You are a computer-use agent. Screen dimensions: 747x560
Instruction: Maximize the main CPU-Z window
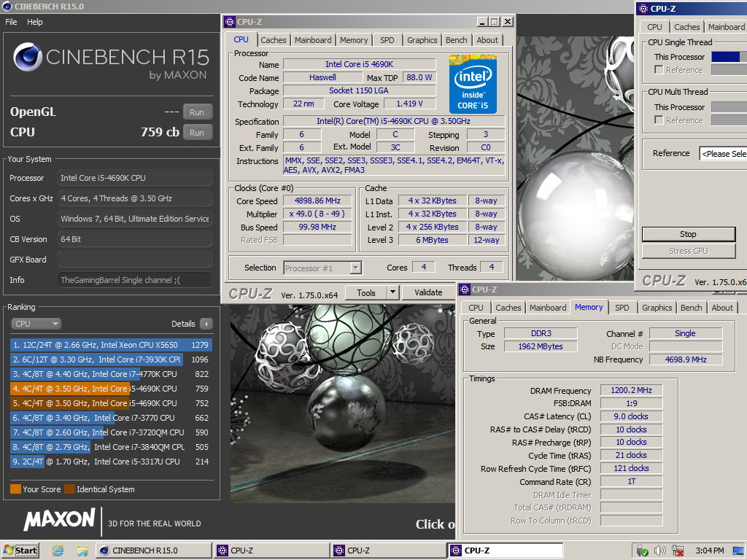point(495,22)
